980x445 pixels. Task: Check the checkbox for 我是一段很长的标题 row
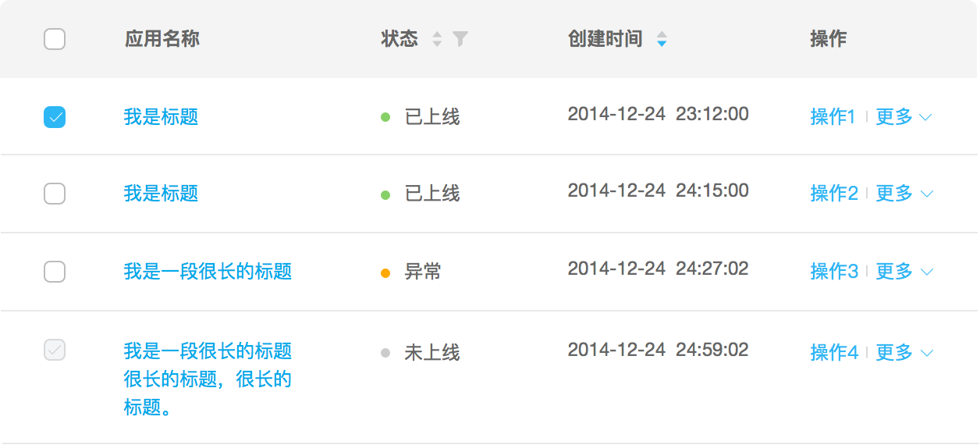(x=55, y=272)
